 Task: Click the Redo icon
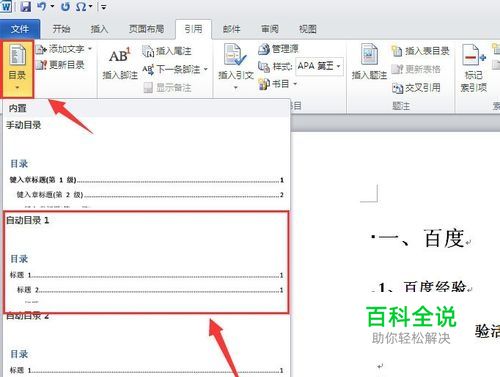pos(66,7)
